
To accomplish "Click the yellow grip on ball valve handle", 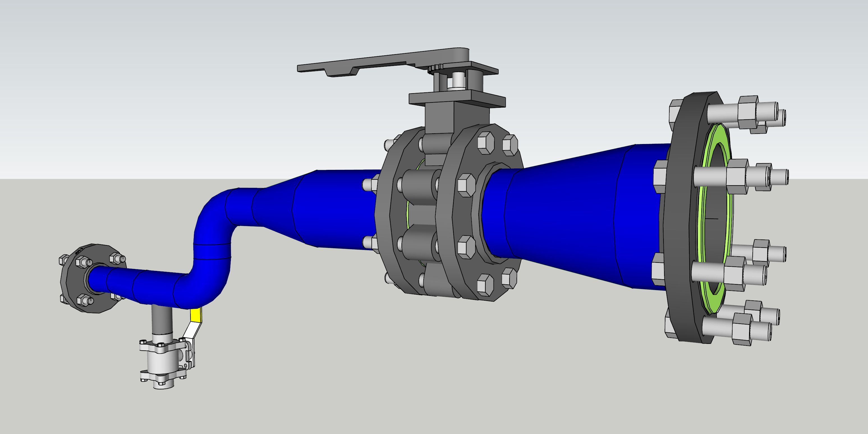I will tap(196, 315).
